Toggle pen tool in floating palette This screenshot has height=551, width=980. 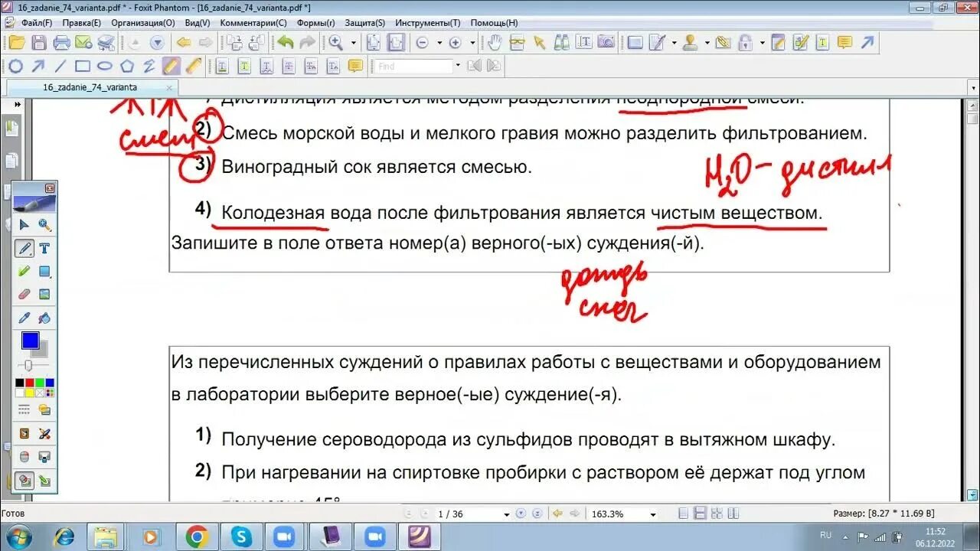(x=24, y=248)
